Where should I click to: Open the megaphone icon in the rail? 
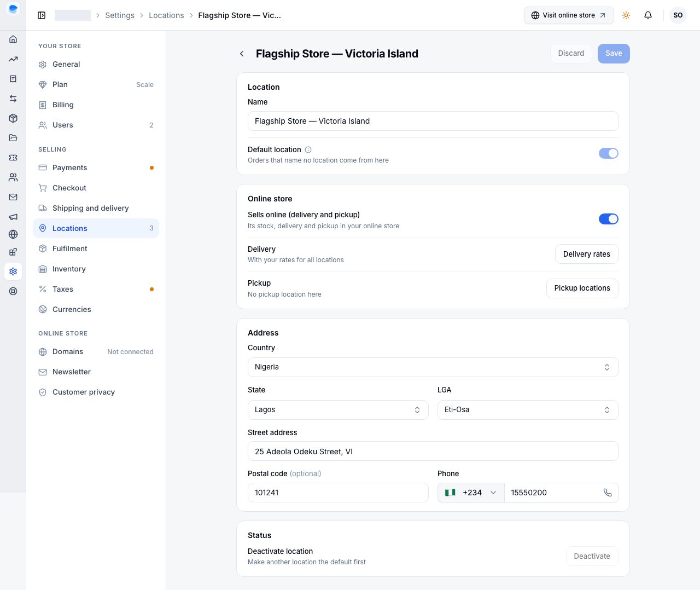pos(13,217)
